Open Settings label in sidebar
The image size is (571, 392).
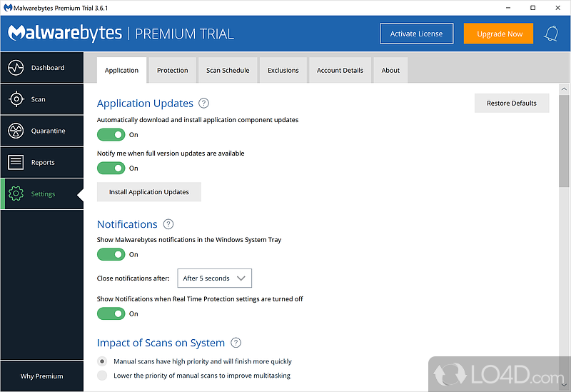[43, 194]
